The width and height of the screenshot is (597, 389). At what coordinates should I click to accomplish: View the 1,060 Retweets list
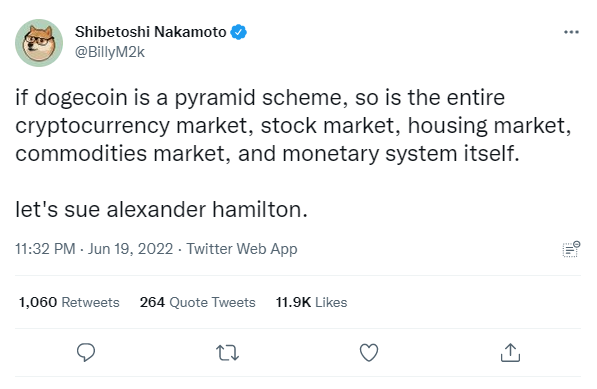coord(69,302)
